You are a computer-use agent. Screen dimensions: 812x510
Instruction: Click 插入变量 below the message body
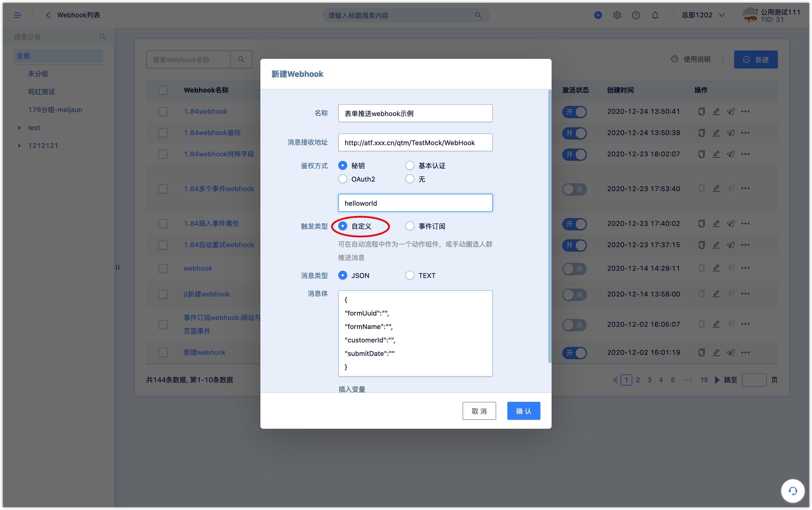click(x=352, y=389)
